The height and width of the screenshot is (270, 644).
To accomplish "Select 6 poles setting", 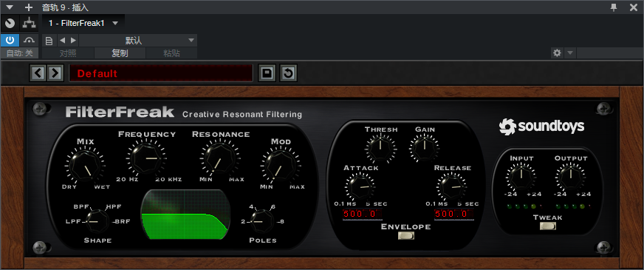I will (x=273, y=206).
